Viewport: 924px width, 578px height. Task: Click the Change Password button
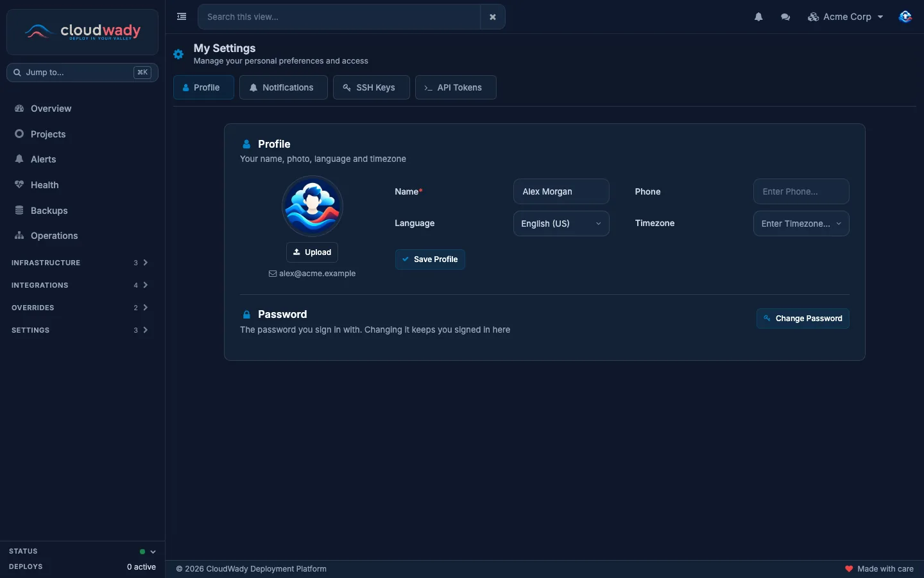[x=803, y=319]
